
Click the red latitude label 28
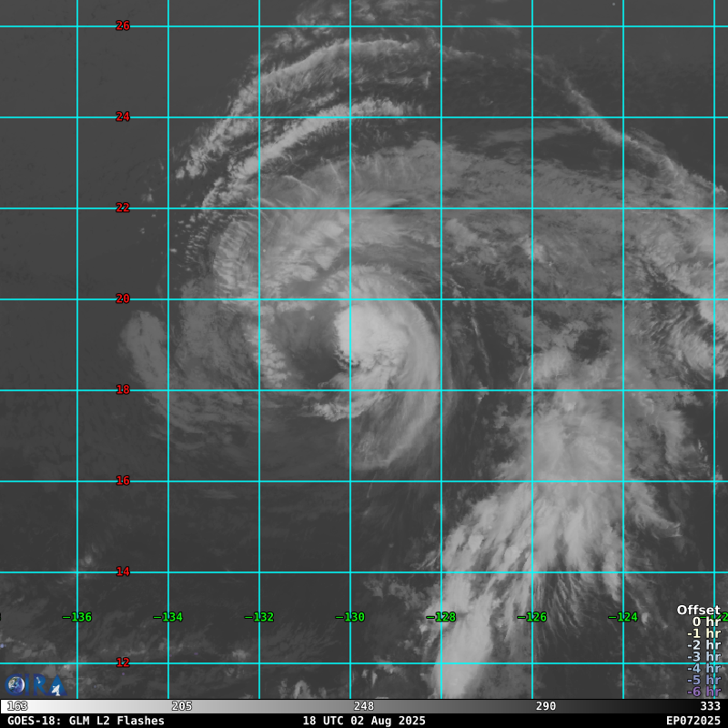click(x=123, y=25)
